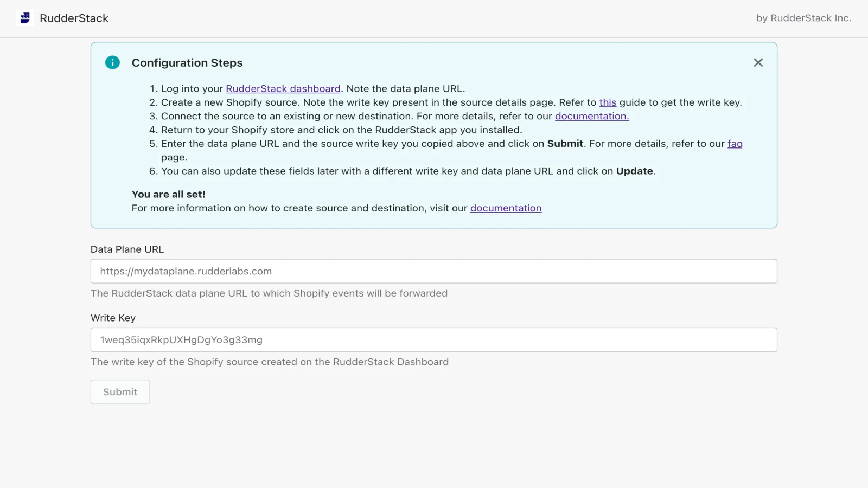The image size is (868, 488).
Task: Click the 'by RudderStack Inc.' text
Action: point(803,18)
